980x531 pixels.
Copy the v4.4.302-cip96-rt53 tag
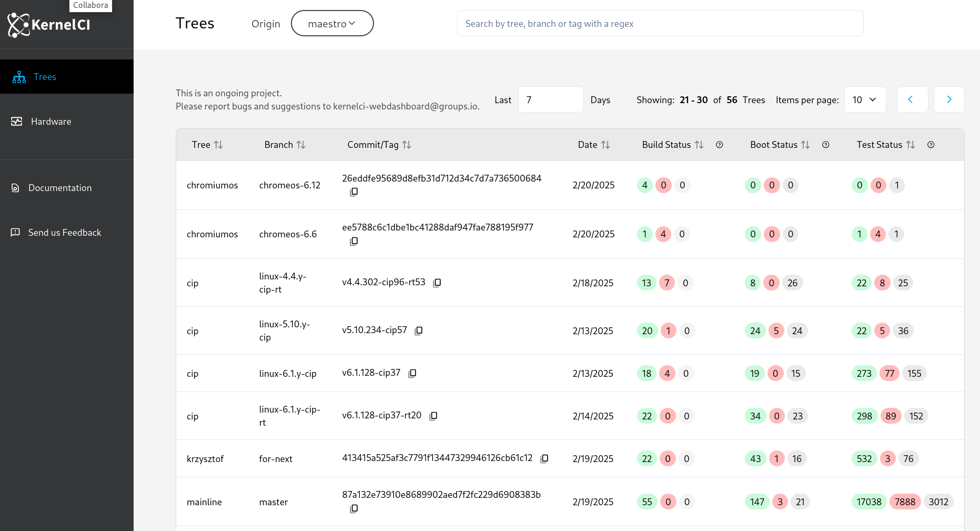tap(437, 283)
